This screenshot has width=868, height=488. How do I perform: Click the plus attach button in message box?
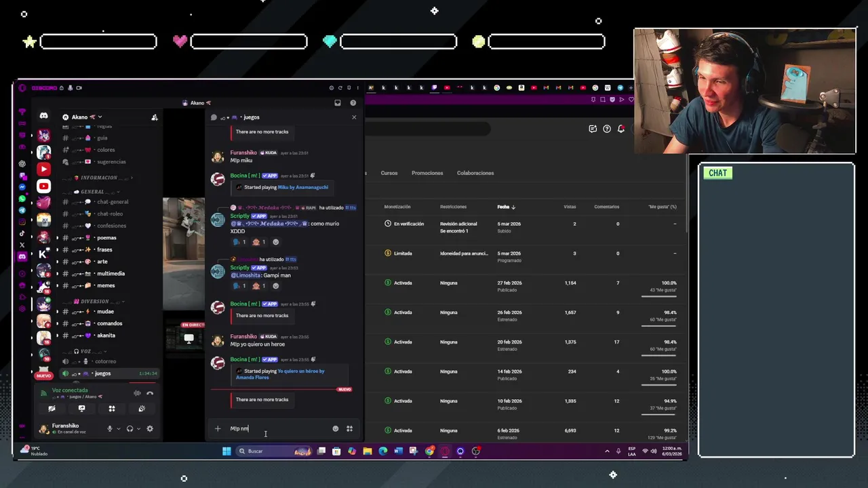(218, 428)
